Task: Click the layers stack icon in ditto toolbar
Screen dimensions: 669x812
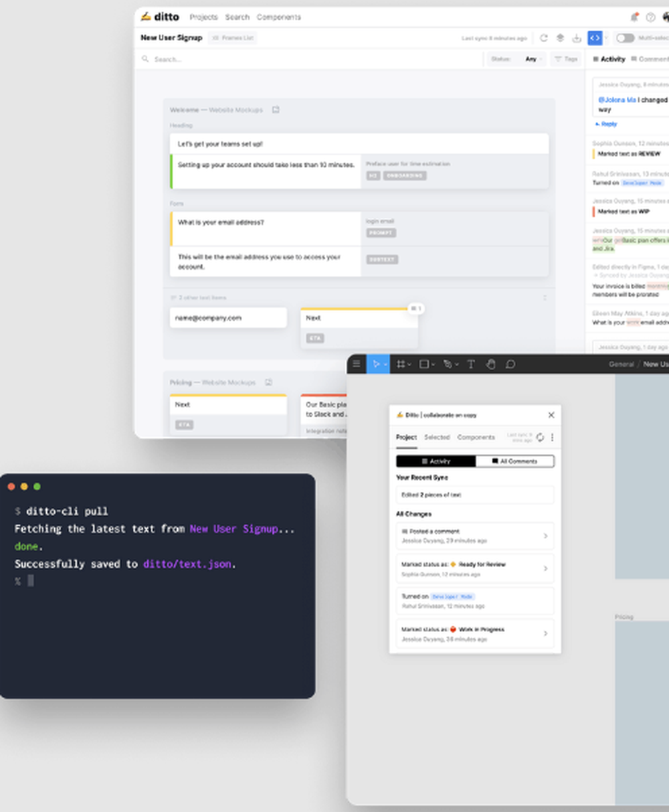Action: click(561, 38)
